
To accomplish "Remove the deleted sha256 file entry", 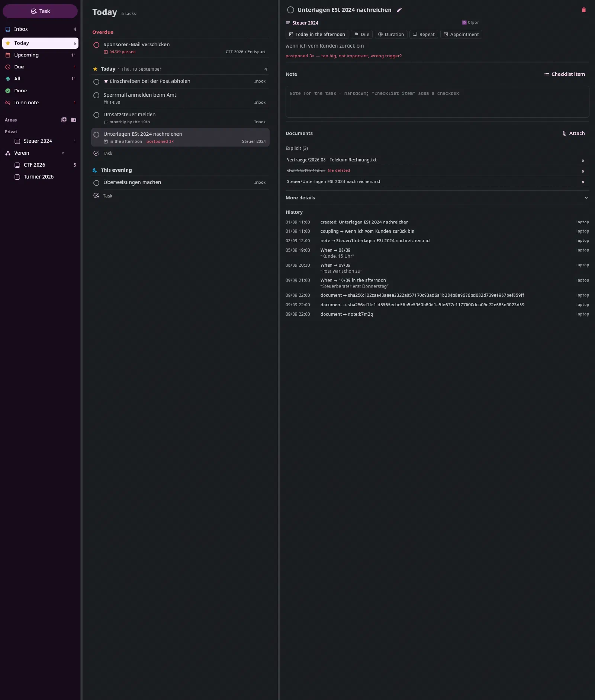I will (x=583, y=171).
